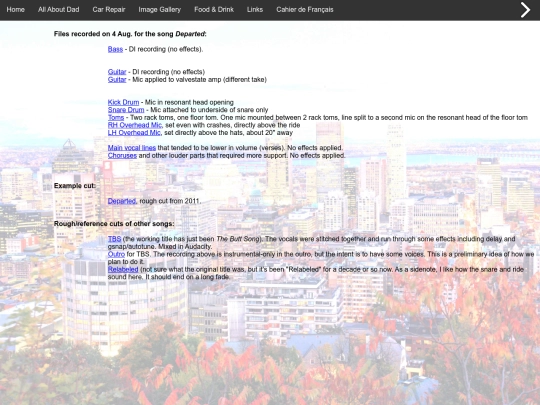
Task: Open the Kick Drum recording link
Action: click(x=123, y=102)
